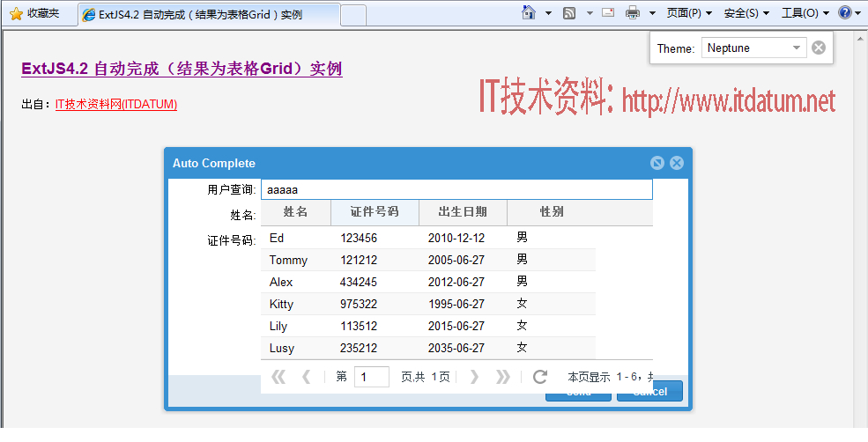This screenshot has height=442, width=868.
Task: Select the Lusy row name
Action: pyautogui.click(x=282, y=349)
